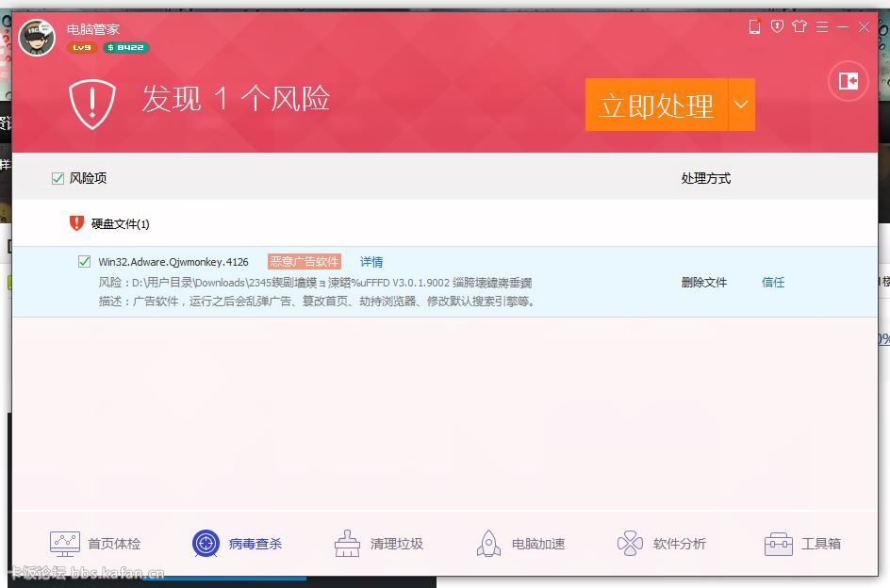890x588 pixels.
Task: Click the round exit-scan icon at right
Action: (848, 81)
